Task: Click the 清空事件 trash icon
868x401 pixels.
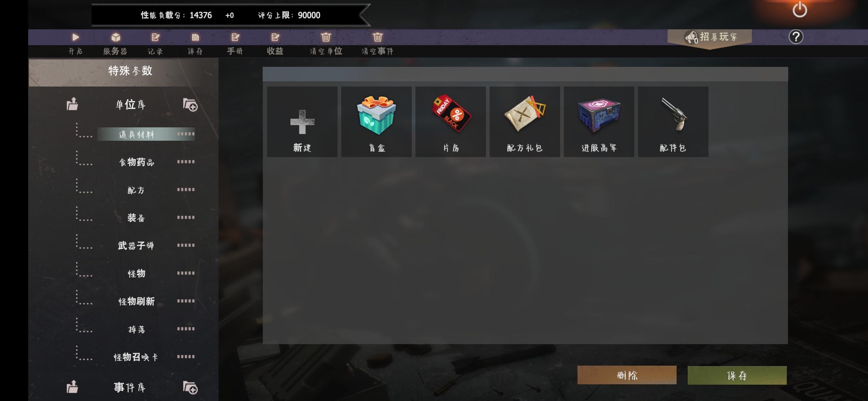Action: pyautogui.click(x=377, y=37)
